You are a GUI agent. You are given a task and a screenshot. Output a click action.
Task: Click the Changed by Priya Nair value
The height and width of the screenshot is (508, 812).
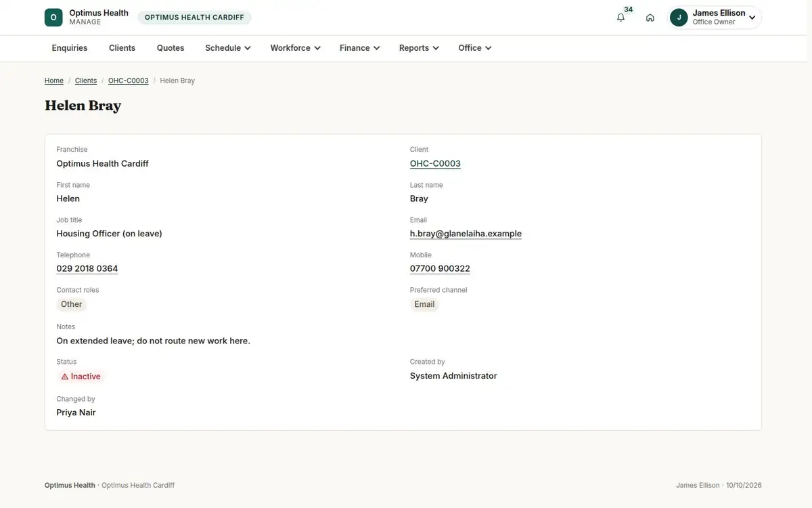click(x=76, y=412)
